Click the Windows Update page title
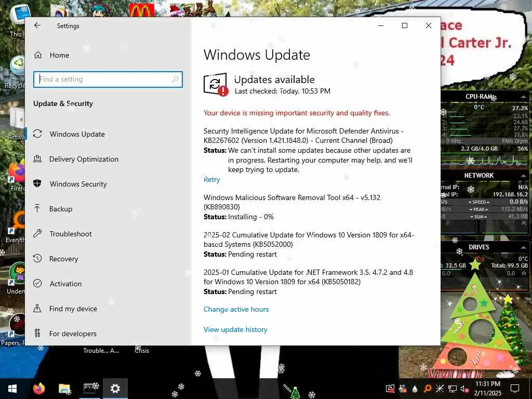The width and height of the screenshot is (532, 399). (x=257, y=55)
